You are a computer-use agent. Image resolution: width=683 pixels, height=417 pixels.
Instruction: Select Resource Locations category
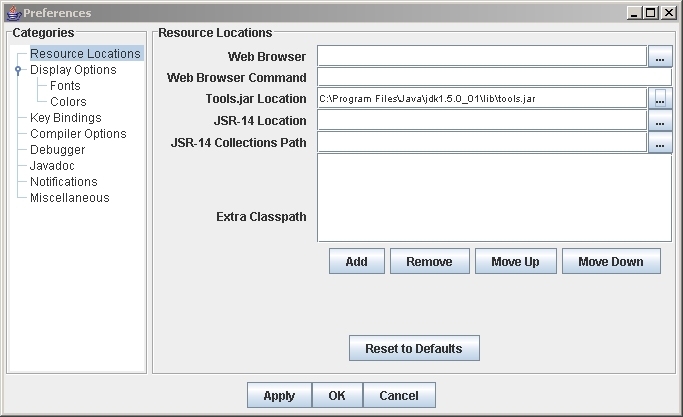pyautogui.click(x=85, y=54)
